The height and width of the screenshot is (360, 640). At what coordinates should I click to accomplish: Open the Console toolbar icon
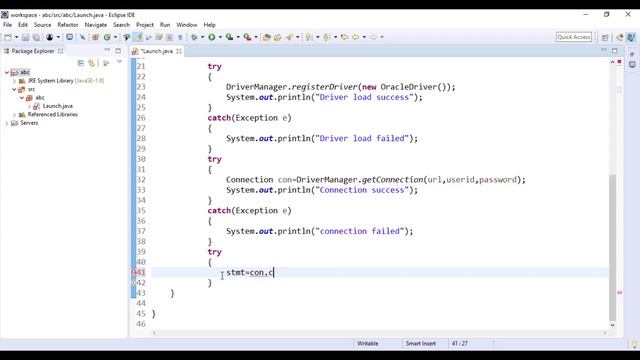pyautogui.click(x=70, y=37)
